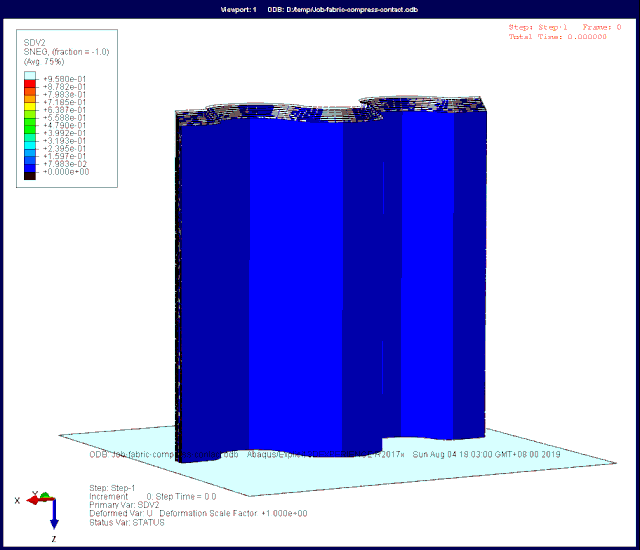Image resolution: width=640 pixels, height=550 pixels.
Task: Select the red X axis arrow
Action: coord(39,500)
